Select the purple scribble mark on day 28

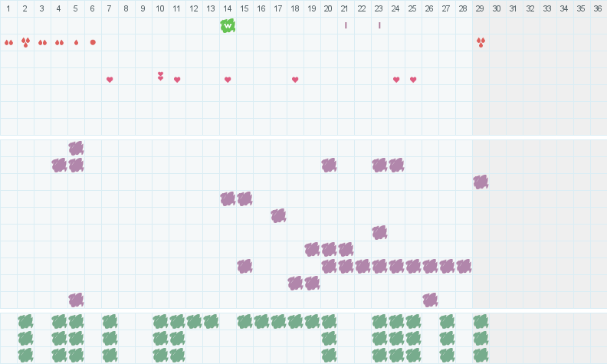464,267
